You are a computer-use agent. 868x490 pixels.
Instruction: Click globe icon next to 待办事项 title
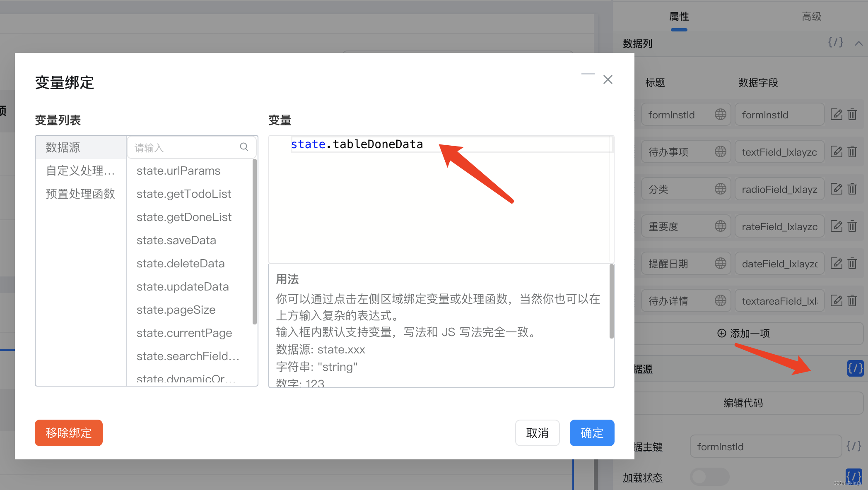[720, 152]
